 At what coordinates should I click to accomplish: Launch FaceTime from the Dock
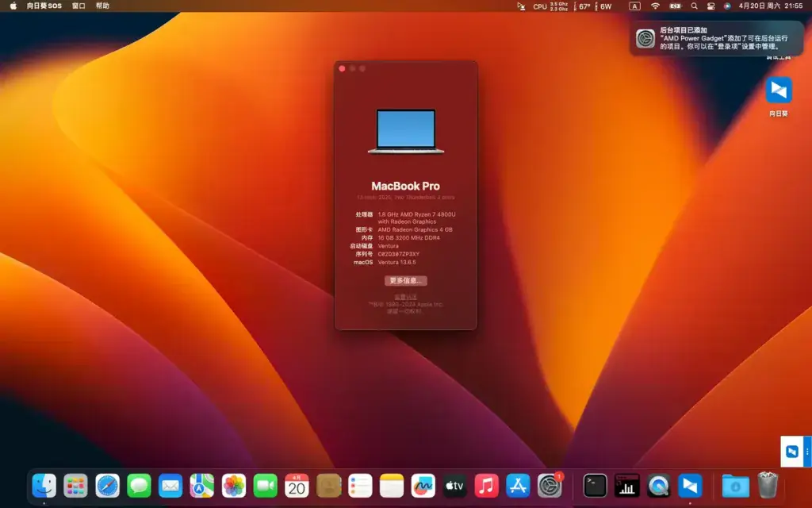tap(265, 486)
